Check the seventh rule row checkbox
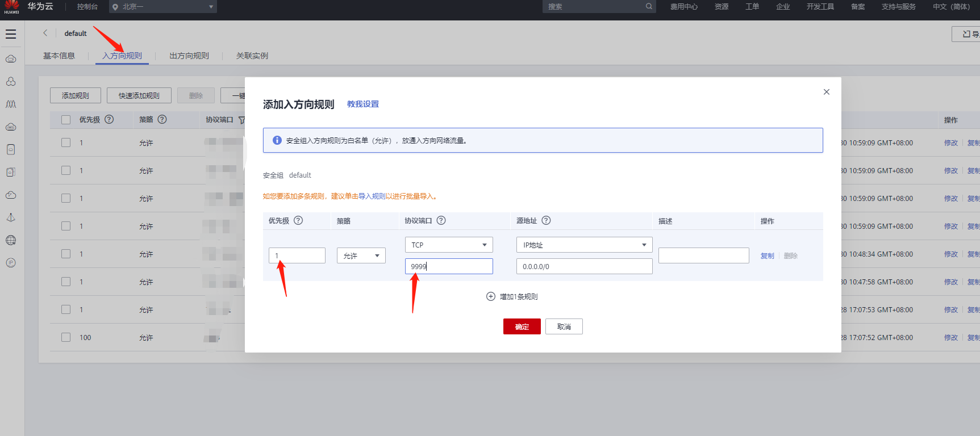This screenshot has width=980, height=436. pyautogui.click(x=66, y=309)
